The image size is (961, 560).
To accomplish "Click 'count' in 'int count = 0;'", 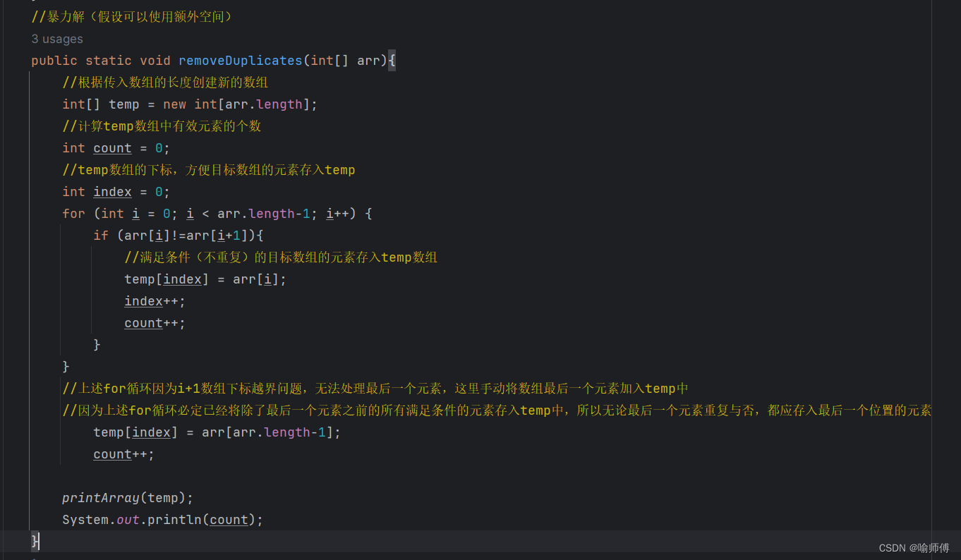I will click(112, 148).
